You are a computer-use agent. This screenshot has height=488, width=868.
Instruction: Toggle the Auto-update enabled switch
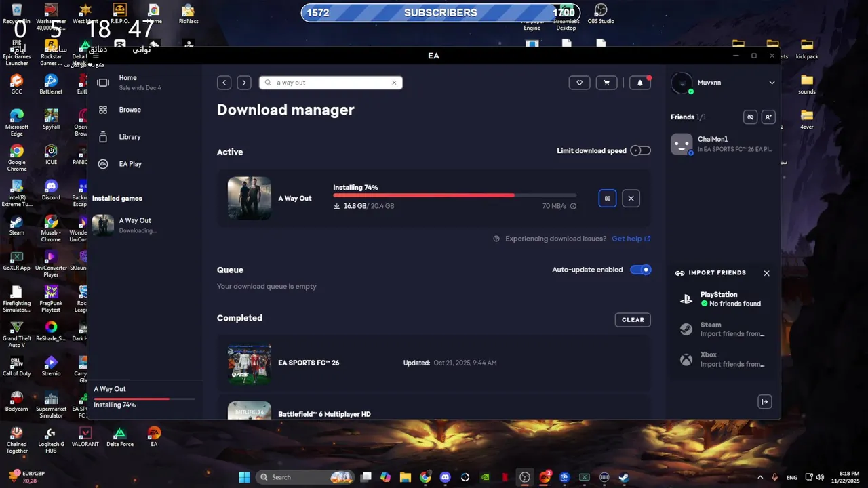coord(640,270)
